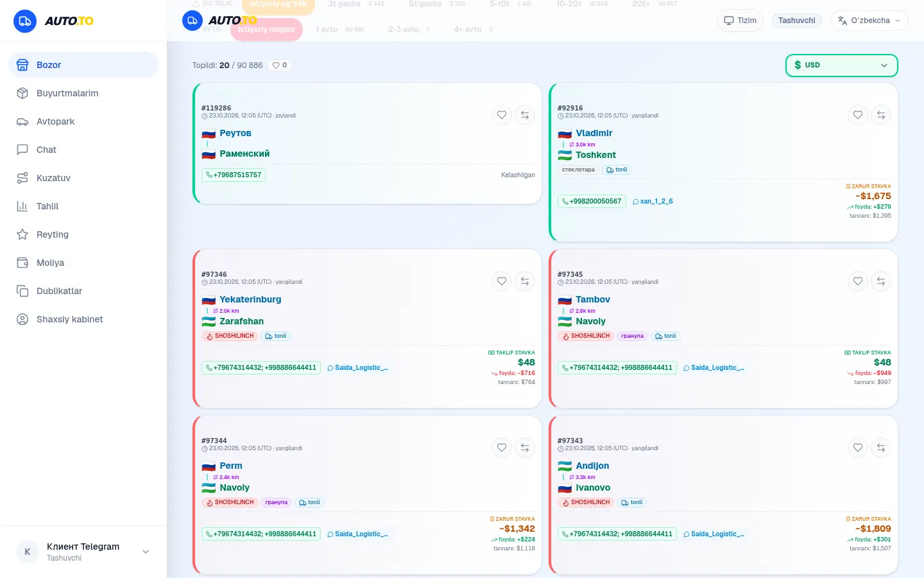The height and width of the screenshot is (578, 924).
Task: Open the favorites counter showing 0
Action: click(x=280, y=66)
